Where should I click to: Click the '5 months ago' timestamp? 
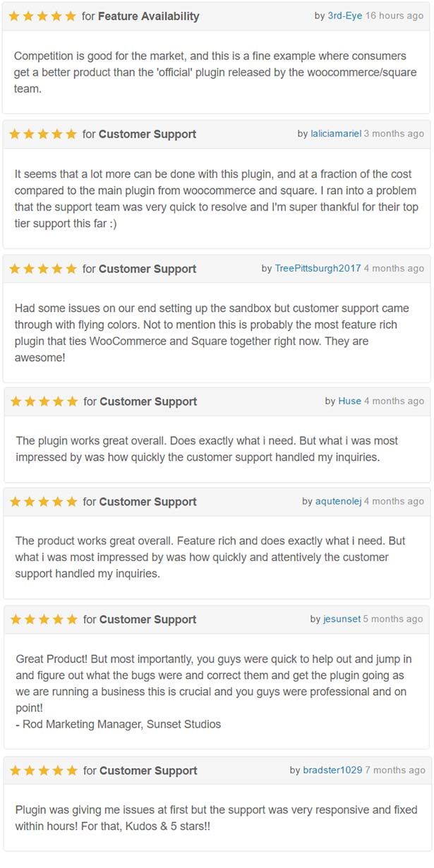click(394, 619)
